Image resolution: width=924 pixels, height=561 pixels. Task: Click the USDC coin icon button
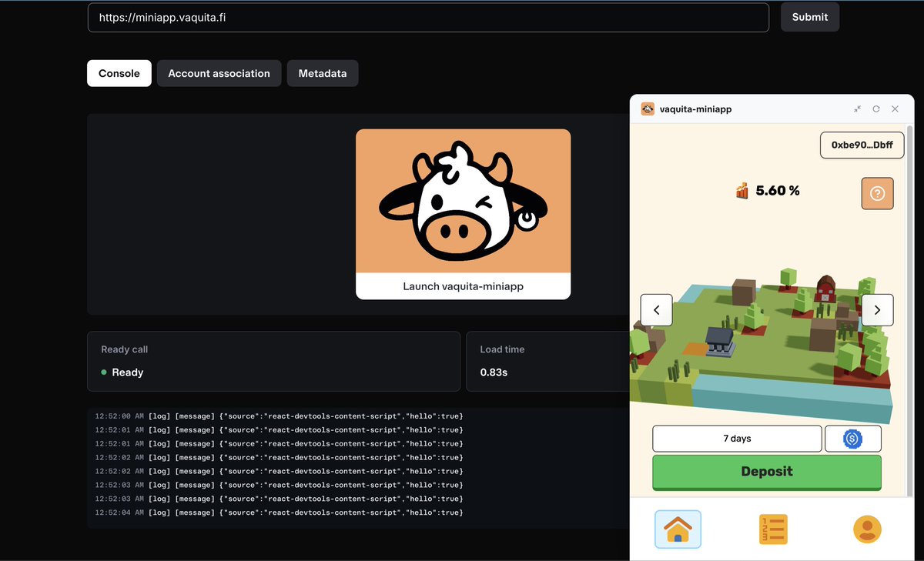click(x=853, y=438)
